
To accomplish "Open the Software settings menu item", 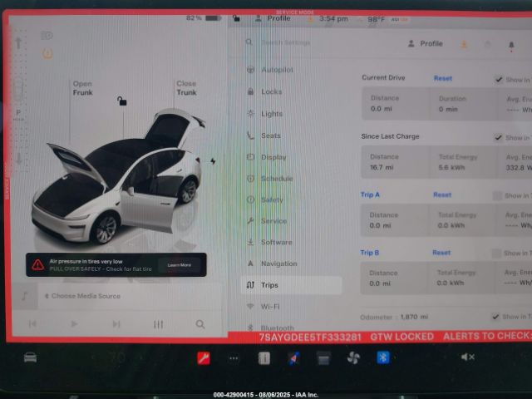I will pyautogui.click(x=276, y=242).
